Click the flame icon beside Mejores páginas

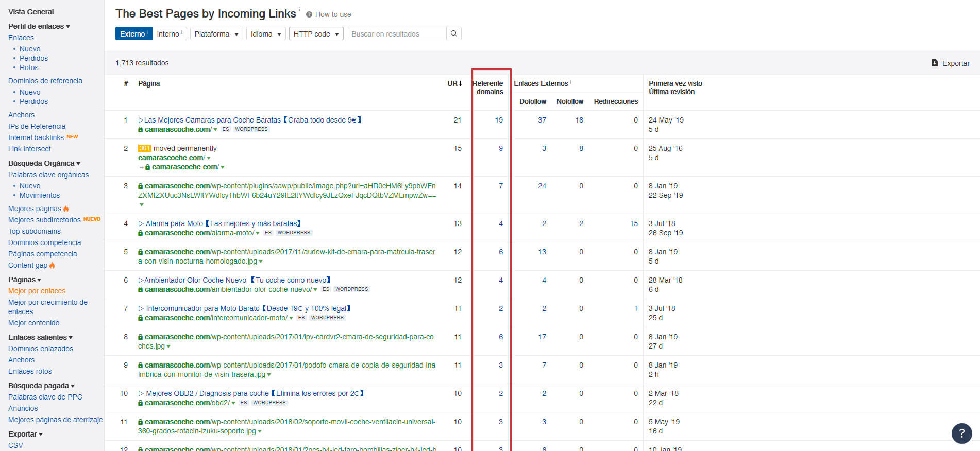(x=66, y=209)
